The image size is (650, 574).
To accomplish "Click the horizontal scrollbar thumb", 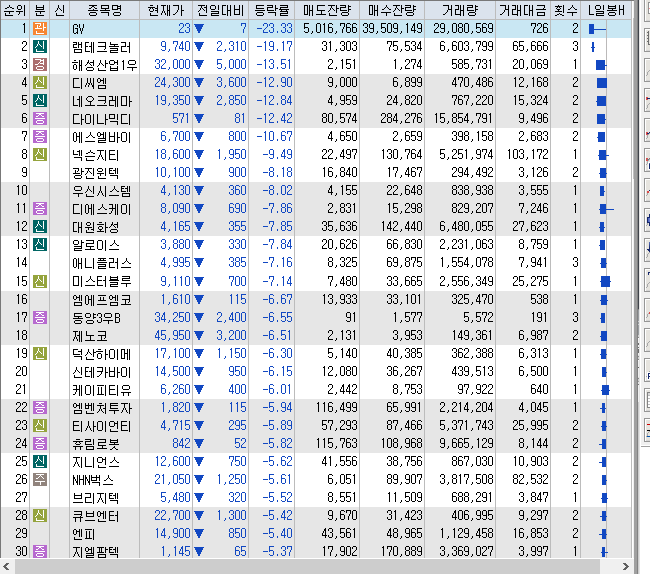I will (306, 567).
